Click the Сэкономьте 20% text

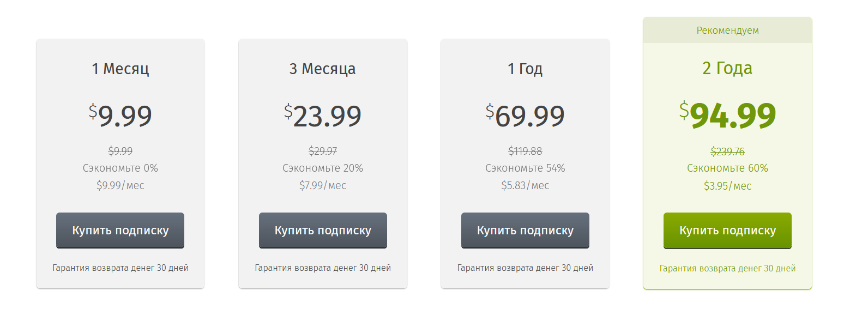click(x=323, y=168)
